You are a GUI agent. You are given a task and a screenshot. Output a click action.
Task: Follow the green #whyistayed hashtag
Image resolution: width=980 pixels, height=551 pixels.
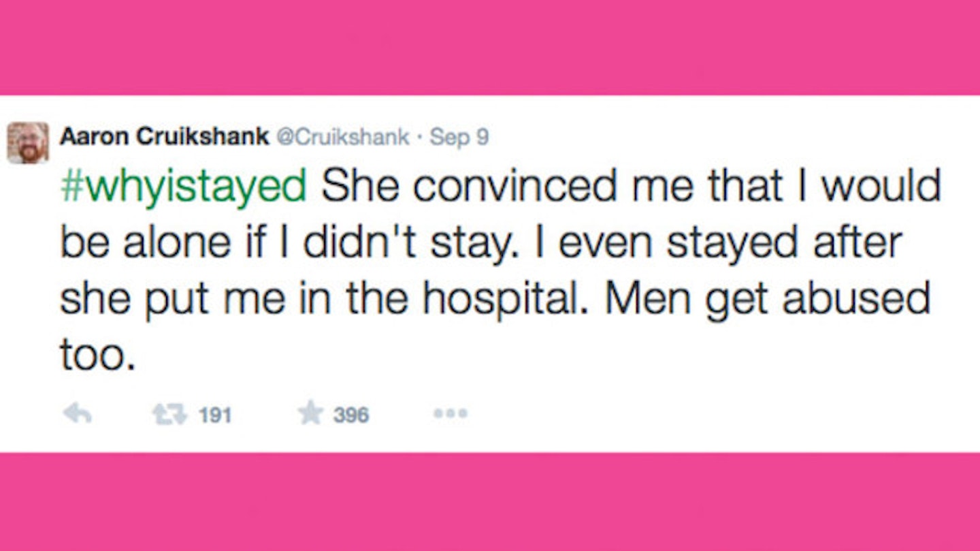[x=183, y=187]
